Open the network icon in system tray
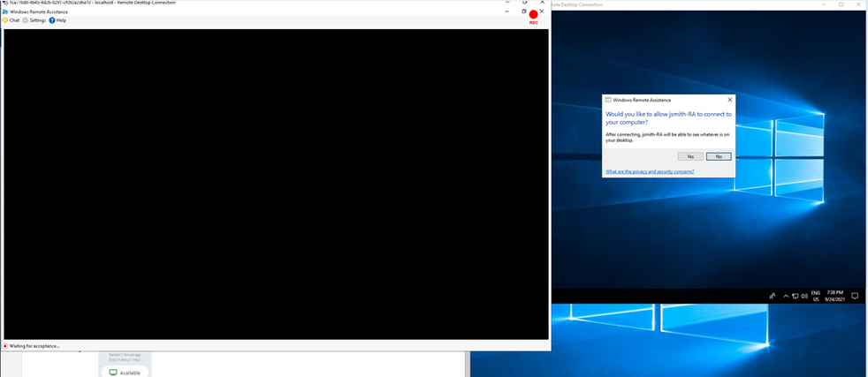Viewport: 868px width, 377px height. 795,297
